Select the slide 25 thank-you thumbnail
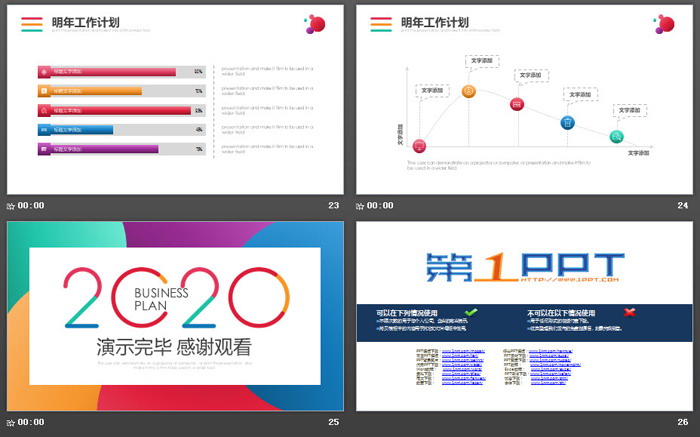700x437 pixels. [x=175, y=316]
